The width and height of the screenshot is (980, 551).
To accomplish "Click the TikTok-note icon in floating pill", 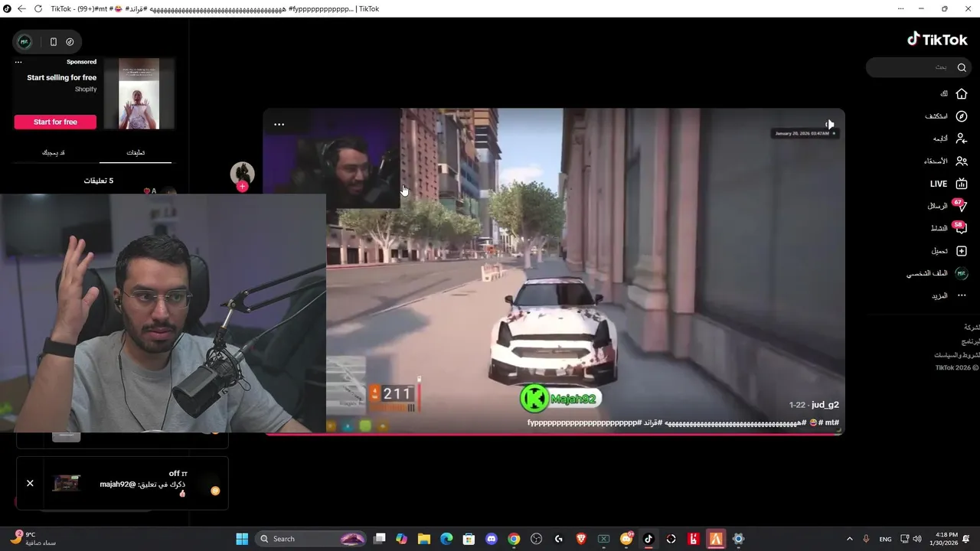I will (70, 42).
